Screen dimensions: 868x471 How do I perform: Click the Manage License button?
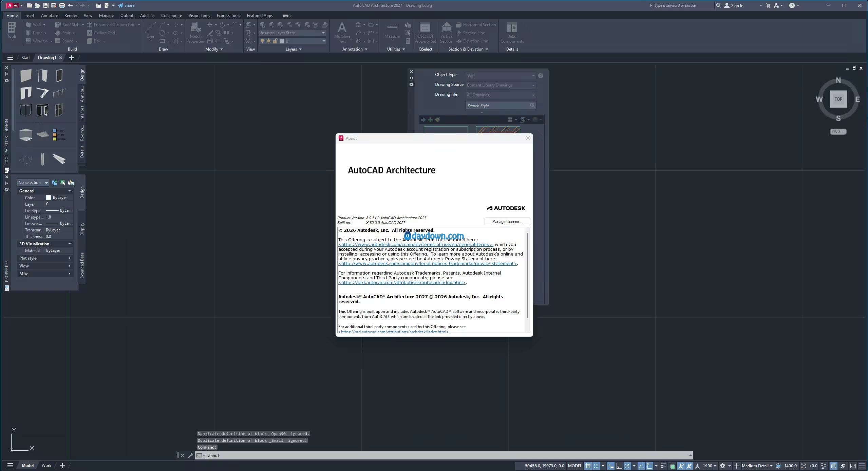click(x=507, y=222)
